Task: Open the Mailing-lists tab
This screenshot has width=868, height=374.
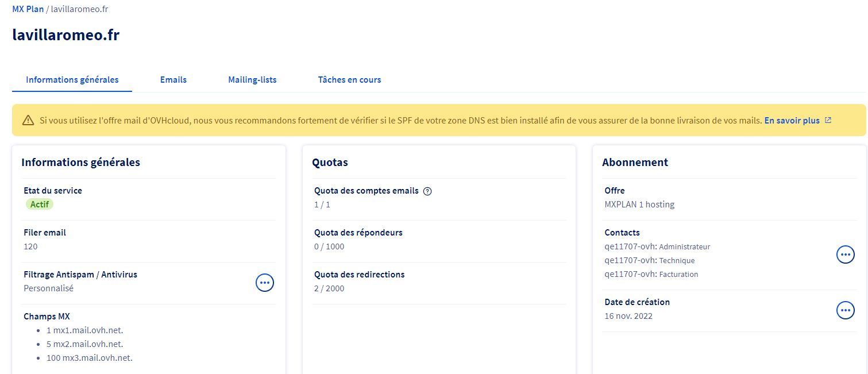Action: tap(252, 80)
